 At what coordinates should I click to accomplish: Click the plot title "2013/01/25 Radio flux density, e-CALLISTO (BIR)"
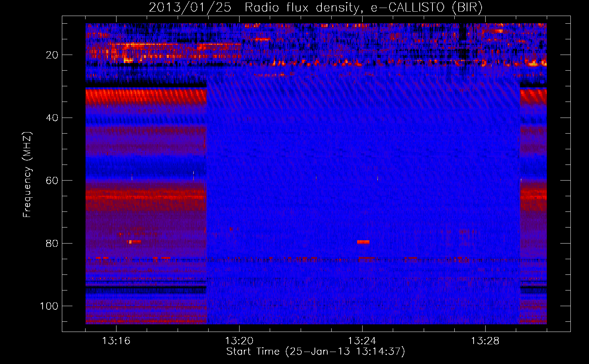click(x=316, y=8)
